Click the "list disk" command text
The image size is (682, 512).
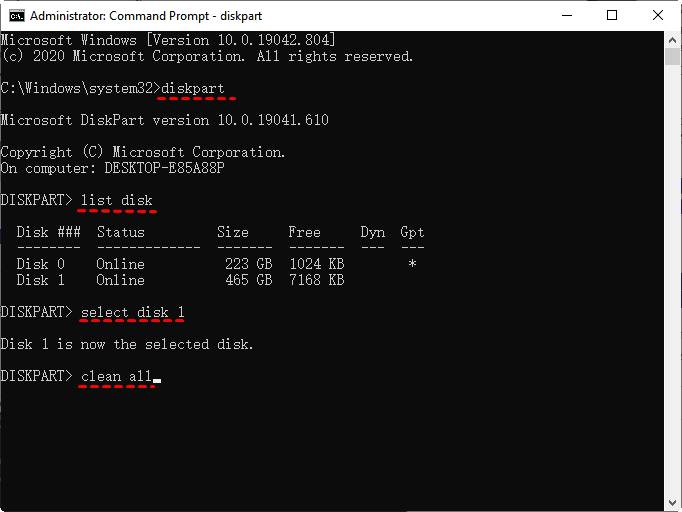pos(117,200)
